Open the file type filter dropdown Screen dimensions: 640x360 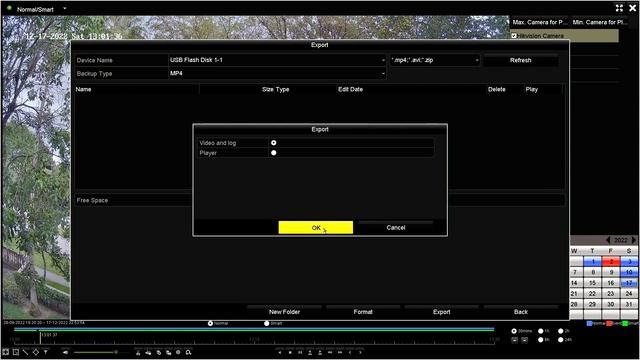435,60
